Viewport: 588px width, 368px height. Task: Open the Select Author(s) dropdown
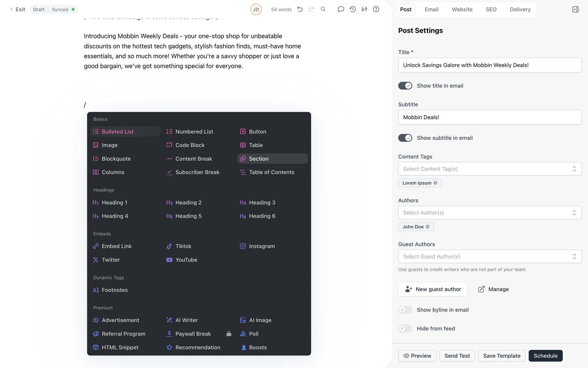(489, 213)
